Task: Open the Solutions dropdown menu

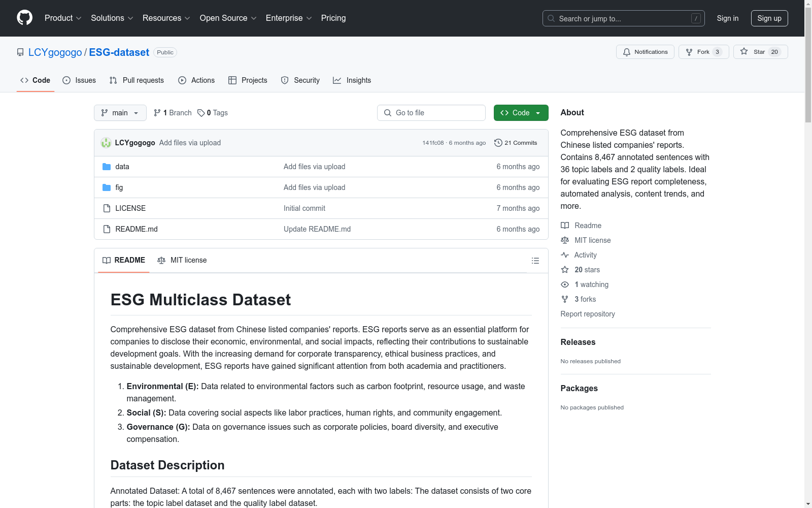Action: [x=112, y=18]
